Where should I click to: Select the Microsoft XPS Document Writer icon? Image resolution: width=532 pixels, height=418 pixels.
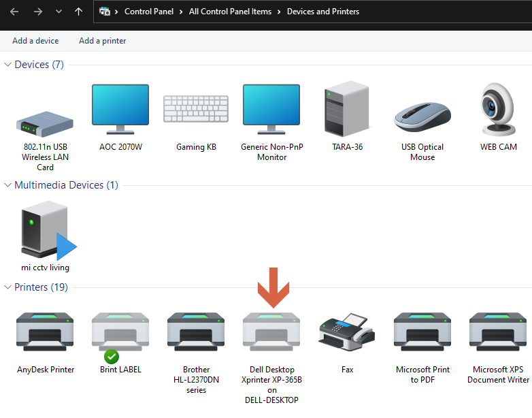click(498, 332)
